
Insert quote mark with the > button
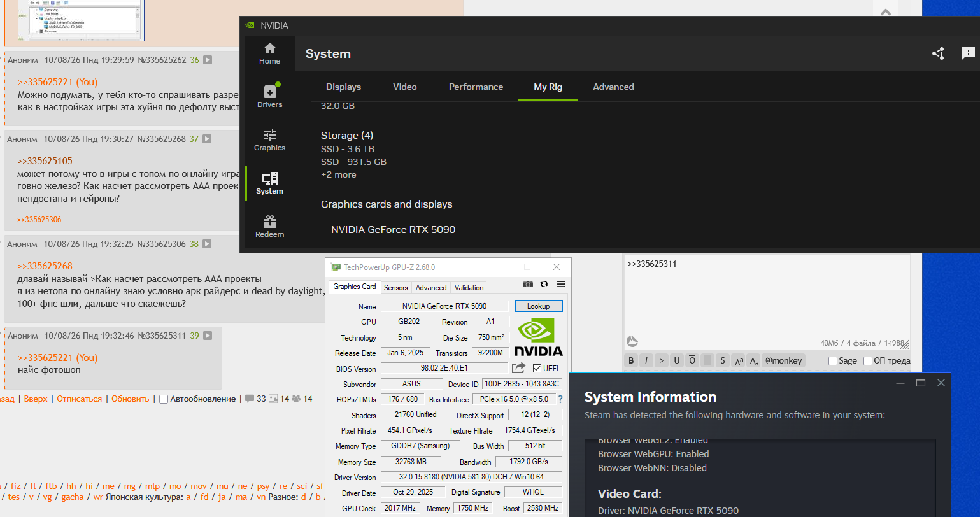coord(662,360)
